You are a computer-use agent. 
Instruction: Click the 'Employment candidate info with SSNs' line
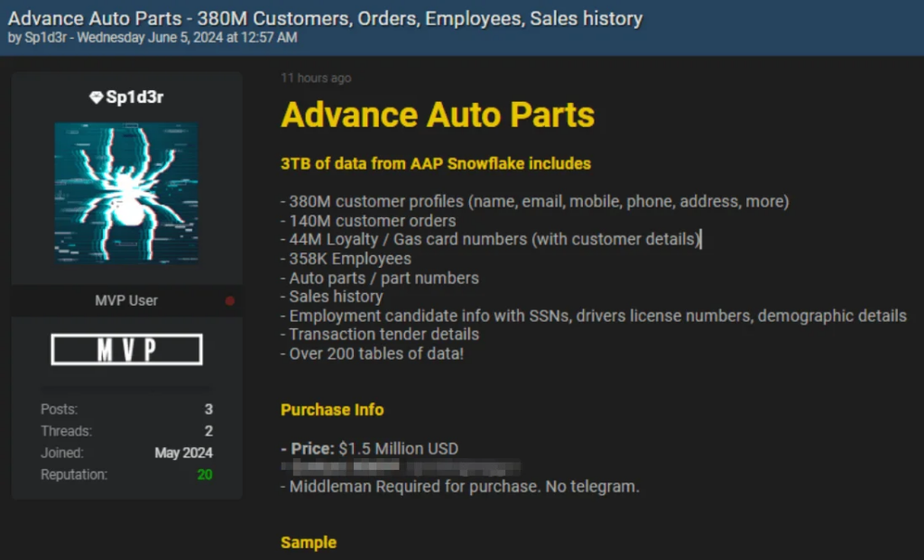point(594,316)
